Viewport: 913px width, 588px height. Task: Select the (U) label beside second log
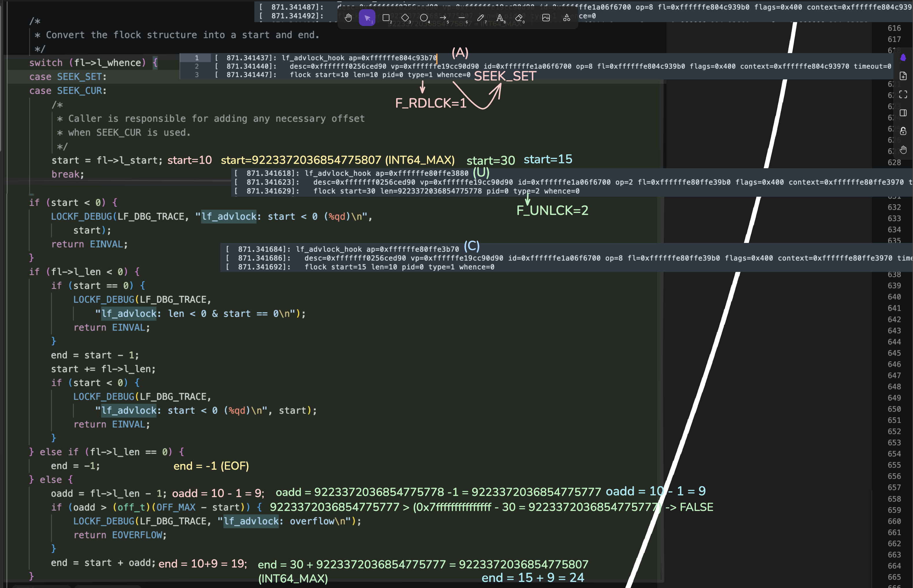pos(481,172)
